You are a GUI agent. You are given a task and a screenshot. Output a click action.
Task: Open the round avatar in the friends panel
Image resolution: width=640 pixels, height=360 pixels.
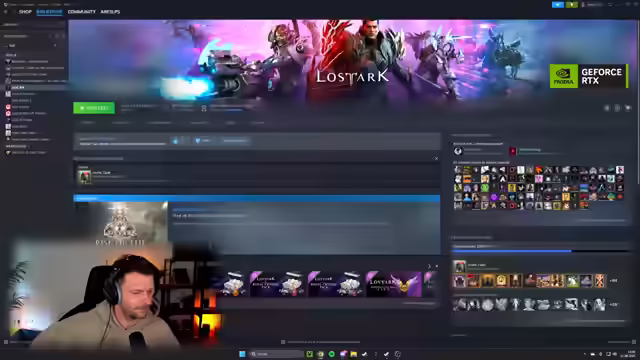coord(458,151)
